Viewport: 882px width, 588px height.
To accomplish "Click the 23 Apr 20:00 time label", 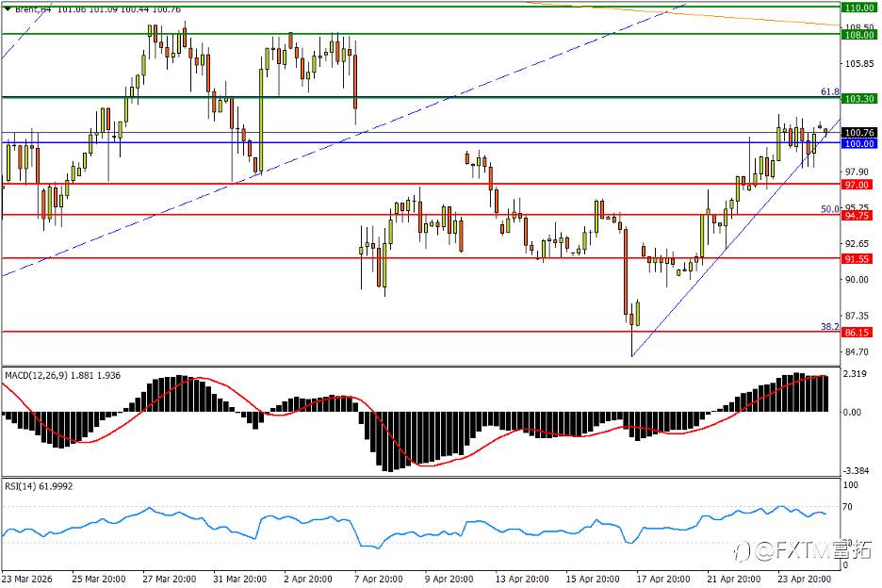I will point(805,579).
